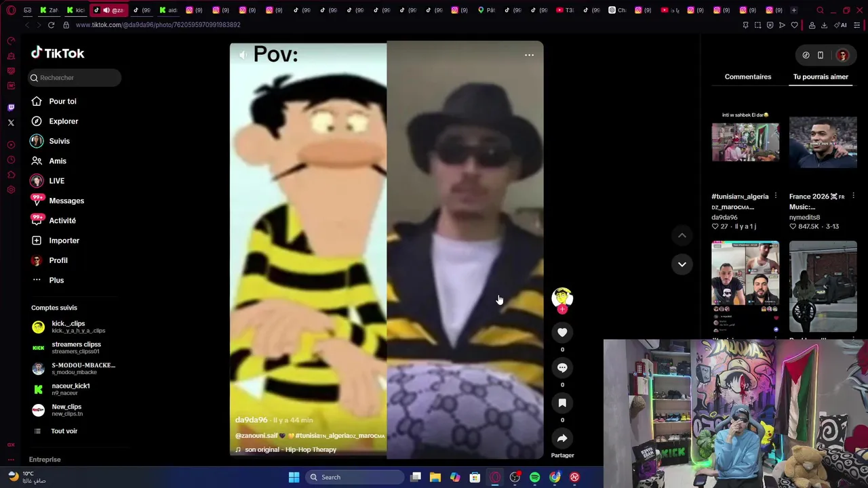The height and width of the screenshot is (488, 868).
Task: Click the Windows taskbar Search box
Action: point(353,477)
